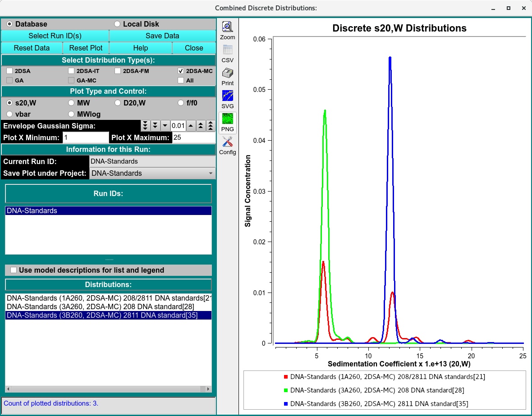Open the plot Config tool
The width and height of the screenshot is (532, 416).
228,145
